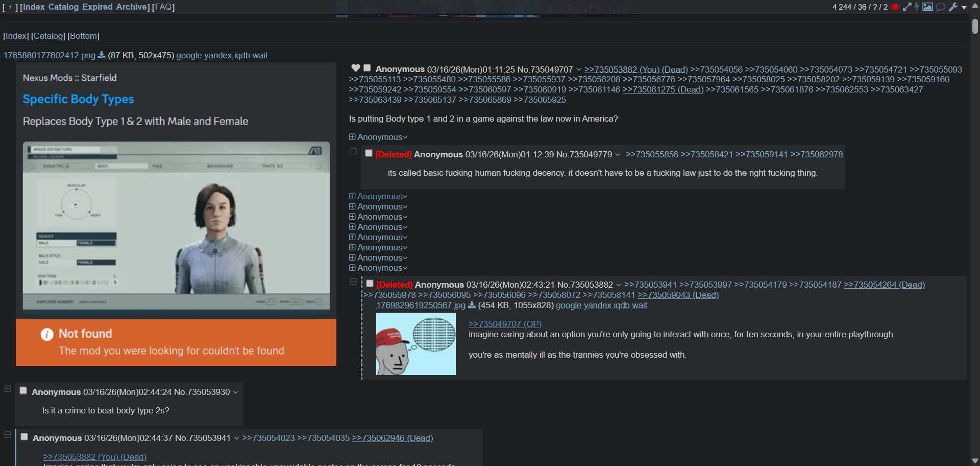Click the page scrollbar thumb

pyautogui.click(x=975, y=26)
